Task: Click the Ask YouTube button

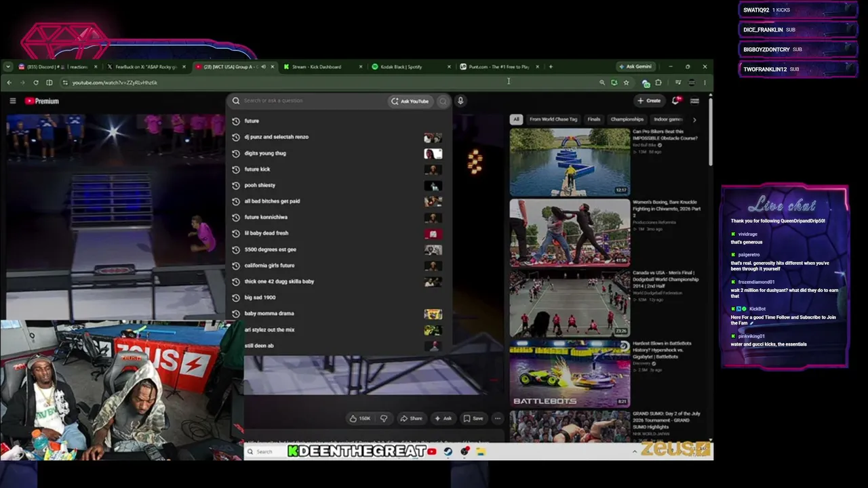Action: pyautogui.click(x=410, y=101)
